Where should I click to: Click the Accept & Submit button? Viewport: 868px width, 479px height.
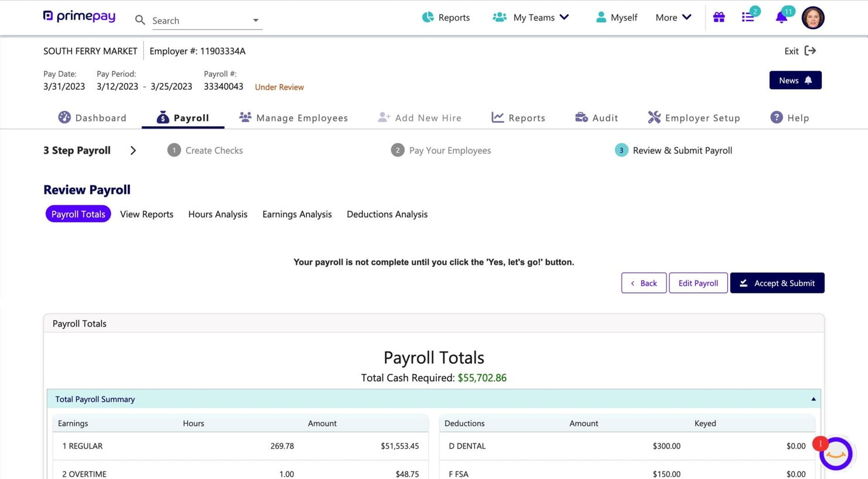(777, 283)
